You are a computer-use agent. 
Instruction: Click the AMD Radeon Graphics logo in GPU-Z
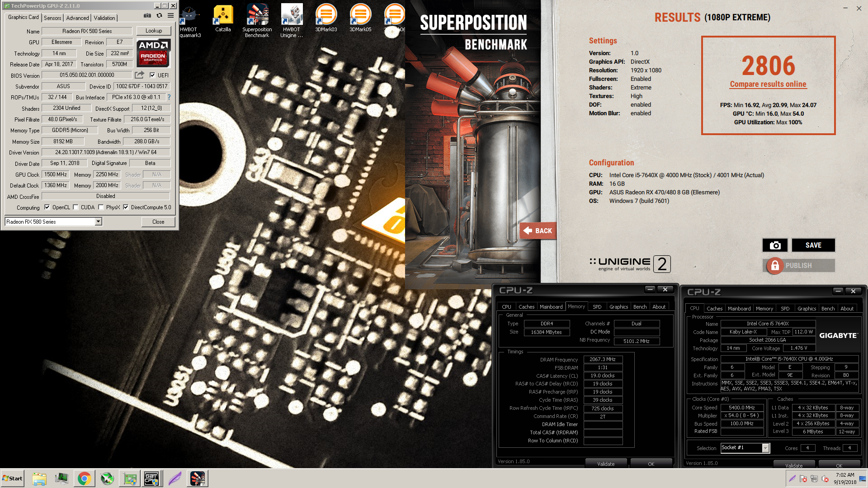point(153,53)
